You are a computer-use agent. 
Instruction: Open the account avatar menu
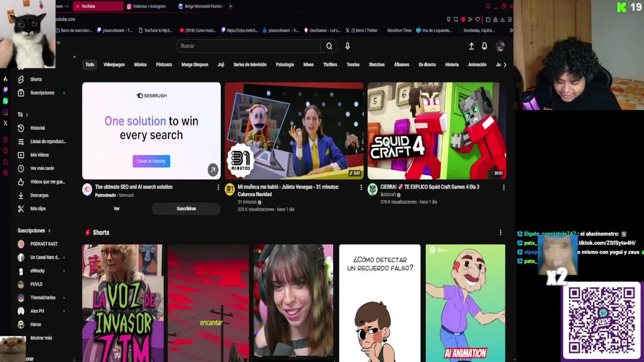pyautogui.click(x=500, y=46)
